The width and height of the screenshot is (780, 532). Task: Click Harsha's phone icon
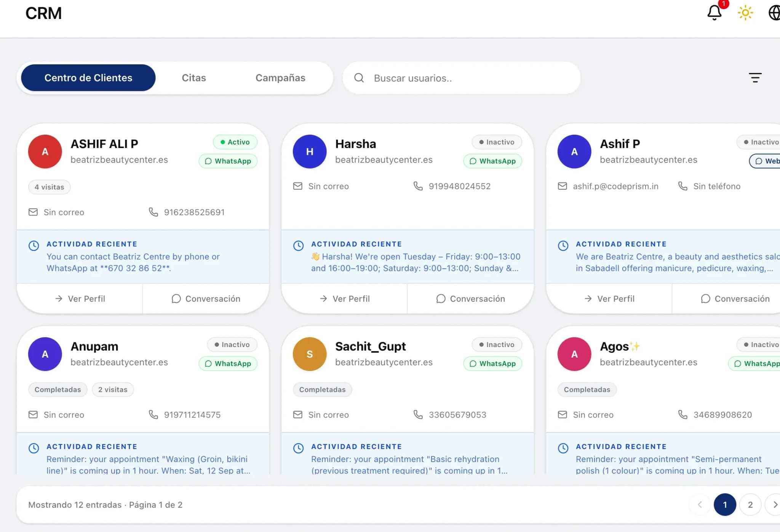pos(418,186)
